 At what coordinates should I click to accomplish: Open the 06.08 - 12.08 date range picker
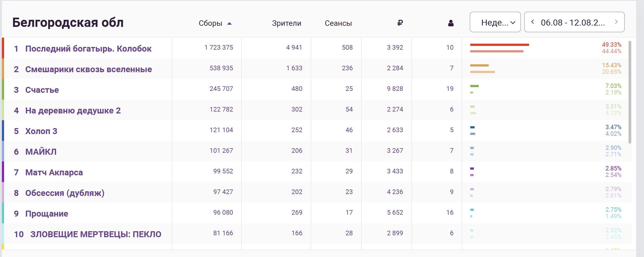[x=574, y=22]
